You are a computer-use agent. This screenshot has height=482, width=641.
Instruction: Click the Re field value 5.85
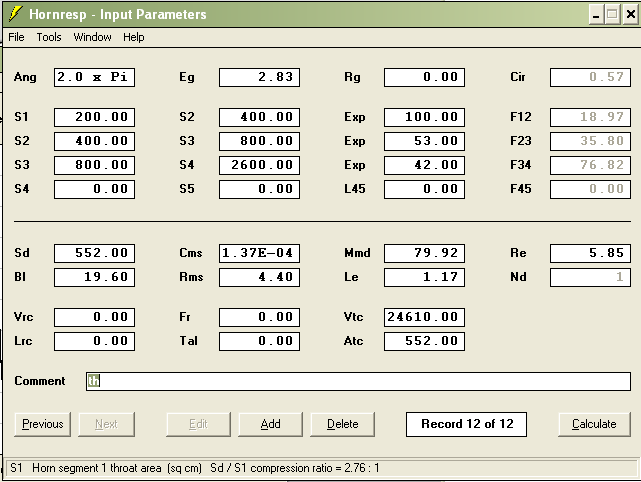[x=590, y=253]
